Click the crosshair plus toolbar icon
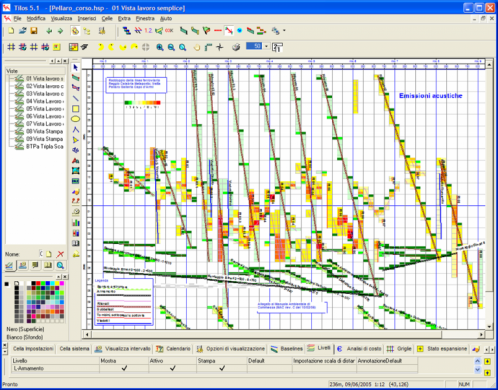 [220, 47]
